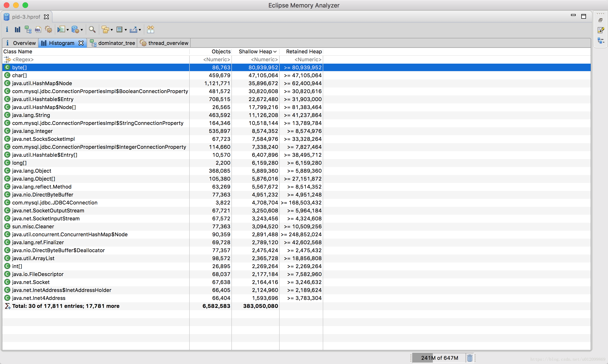Close the Histogram tab
608x364 pixels.
click(81, 43)
